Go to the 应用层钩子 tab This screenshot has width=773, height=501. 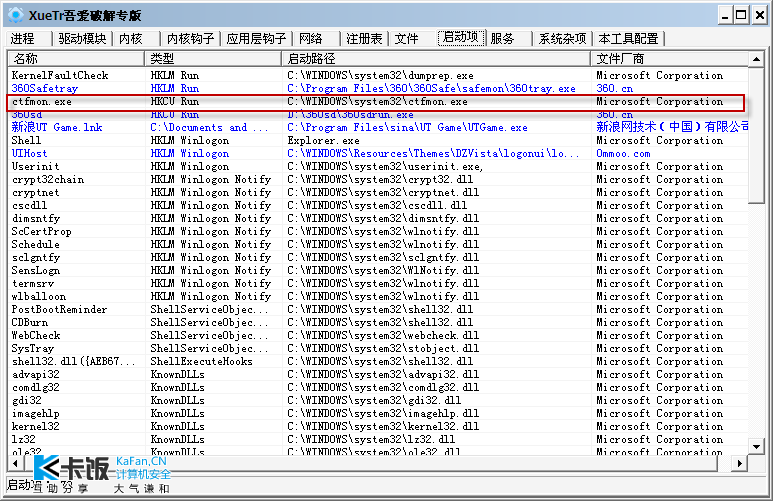pos(256,38)
